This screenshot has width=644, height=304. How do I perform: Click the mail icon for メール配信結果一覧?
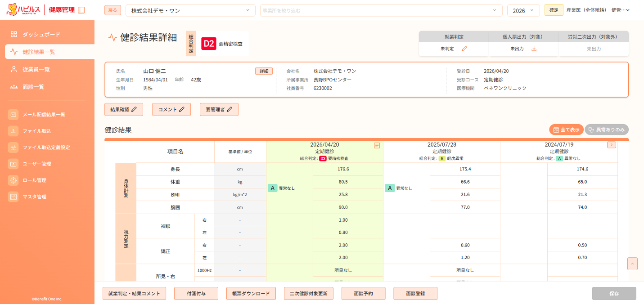[14, 115]
